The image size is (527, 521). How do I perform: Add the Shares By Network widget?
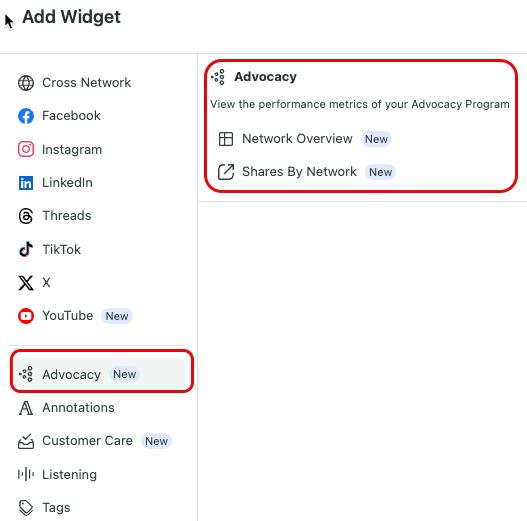click(307, 172)
